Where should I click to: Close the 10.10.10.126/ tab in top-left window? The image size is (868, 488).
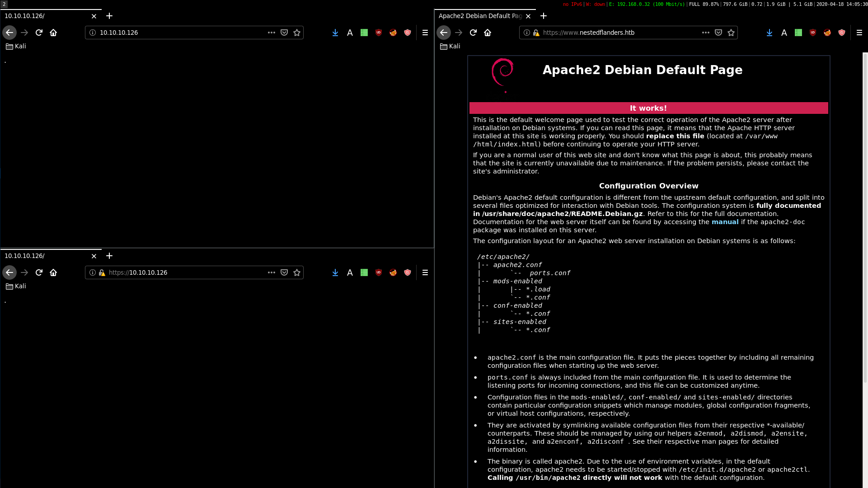click(x=94, y=16)
